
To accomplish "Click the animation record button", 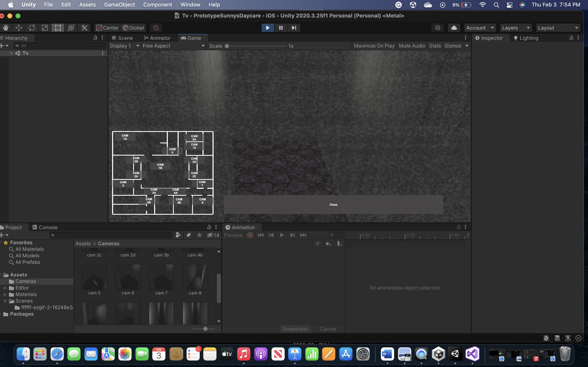I will (250, 235).
